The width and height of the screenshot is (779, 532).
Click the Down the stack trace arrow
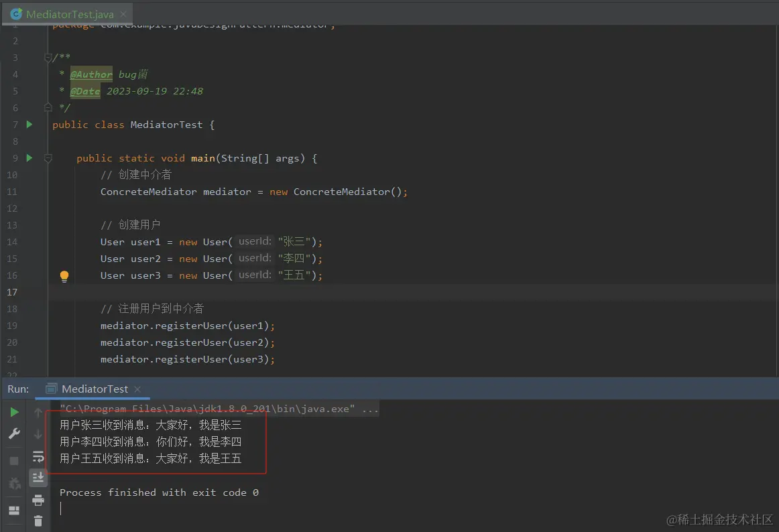coord(38,434)
